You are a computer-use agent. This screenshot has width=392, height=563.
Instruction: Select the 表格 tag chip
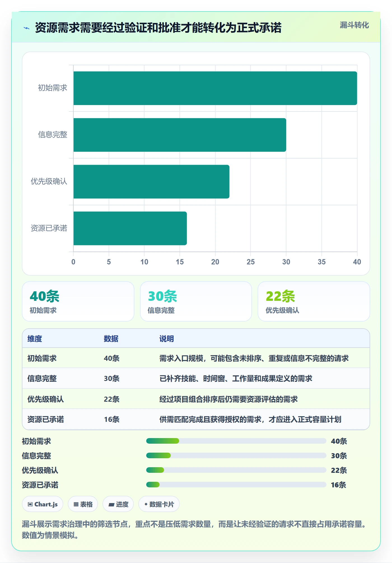(83, 504)
